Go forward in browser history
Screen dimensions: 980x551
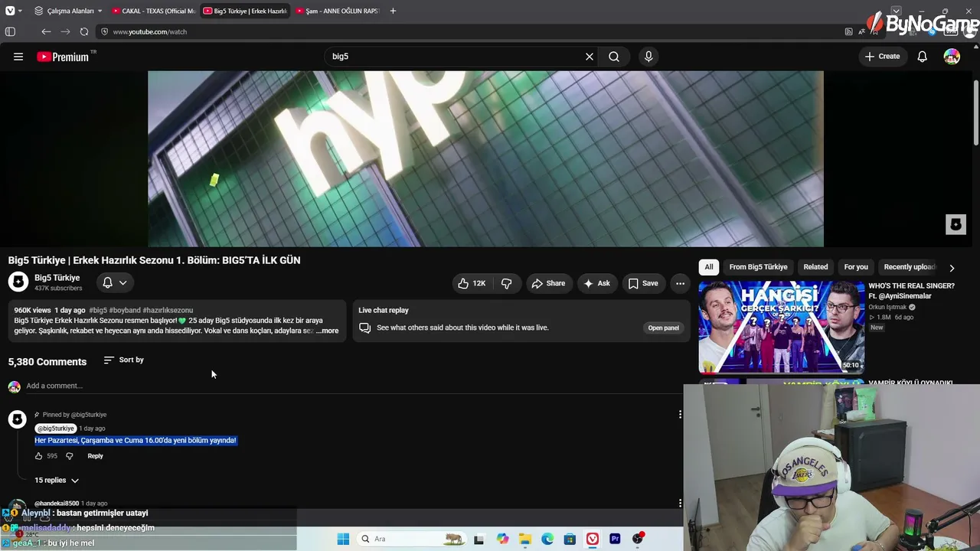(x=65, y=31)
